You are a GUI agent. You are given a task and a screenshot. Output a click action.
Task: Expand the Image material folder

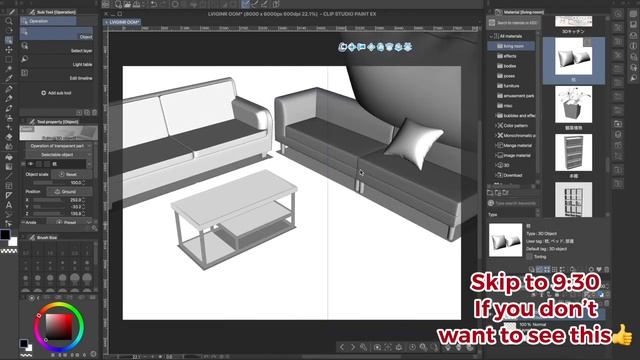(496, 156)
